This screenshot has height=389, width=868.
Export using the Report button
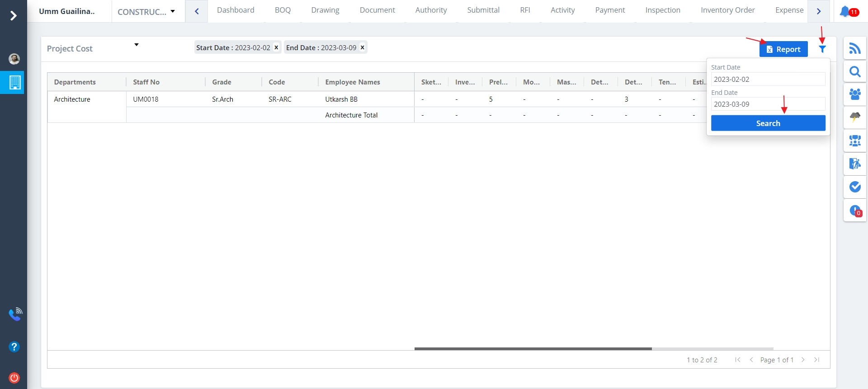coord(783,49)
